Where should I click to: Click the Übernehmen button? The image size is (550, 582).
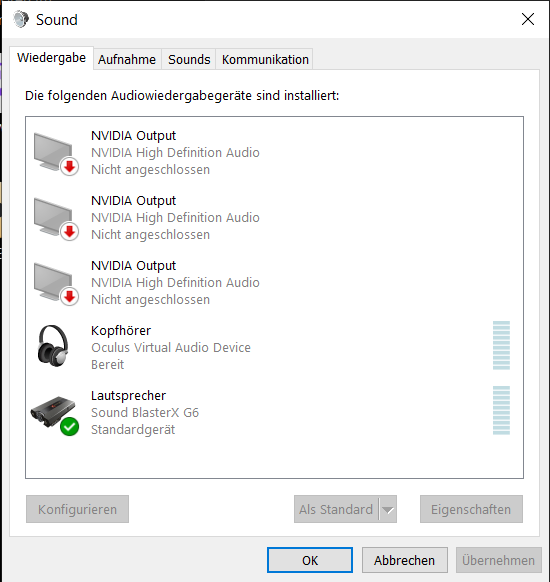[x=498, y=560]
